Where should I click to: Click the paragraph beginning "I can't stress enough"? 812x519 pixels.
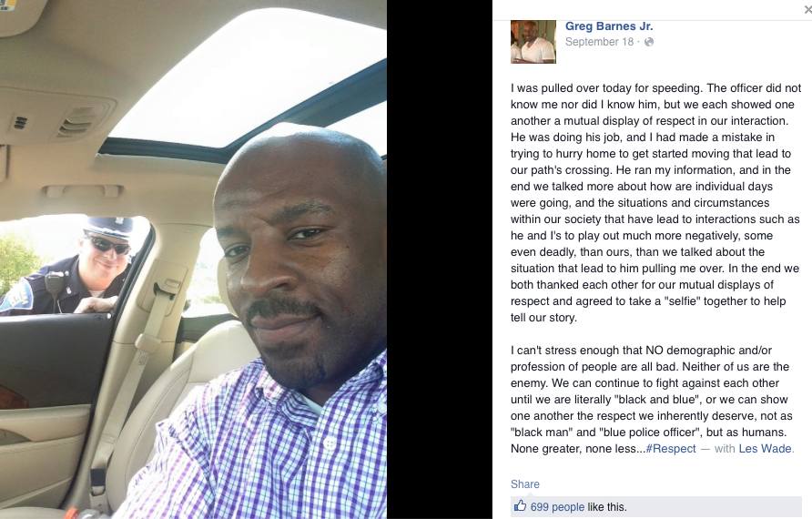pos(652,400)
